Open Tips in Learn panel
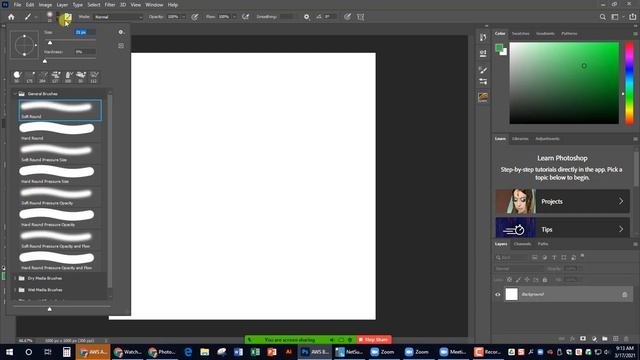The height and width of the screenshot is (360, 640). coord(562,228)
